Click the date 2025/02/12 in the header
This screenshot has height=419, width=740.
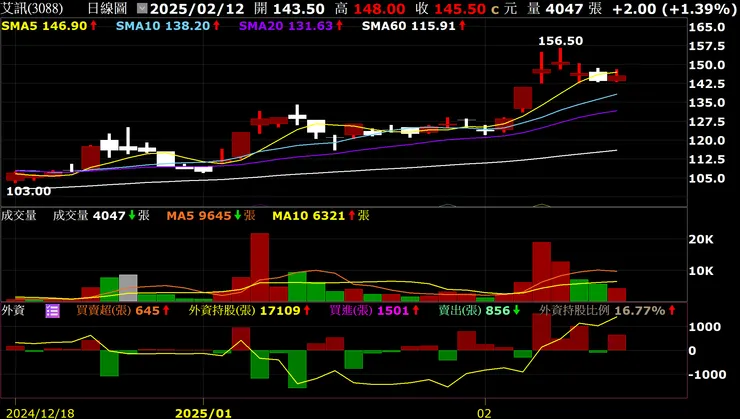pyautogui.click(x=197, y=8)
